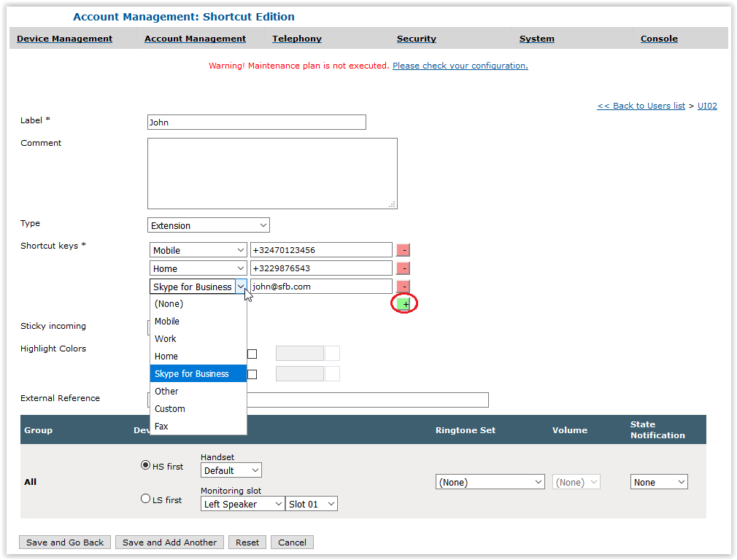The image size is (737, 560).
Task: Open the Left Speaker monitoring dropdown
Action: [x=242, y=504]
